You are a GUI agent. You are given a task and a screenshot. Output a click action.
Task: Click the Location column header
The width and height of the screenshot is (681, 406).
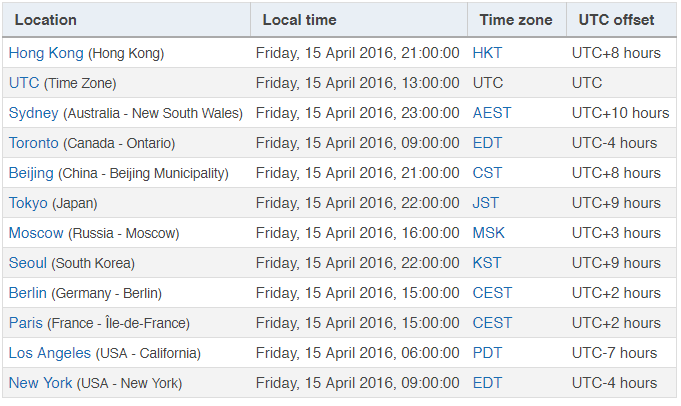(x=46, y=20)
